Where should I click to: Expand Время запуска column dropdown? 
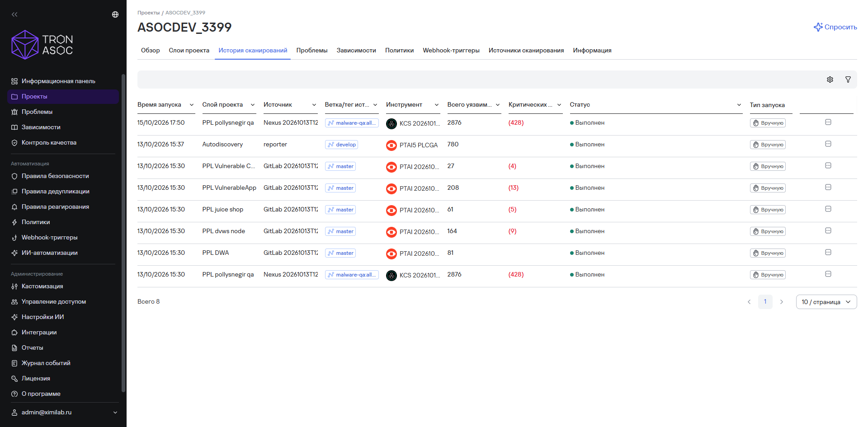coord(192,105)
